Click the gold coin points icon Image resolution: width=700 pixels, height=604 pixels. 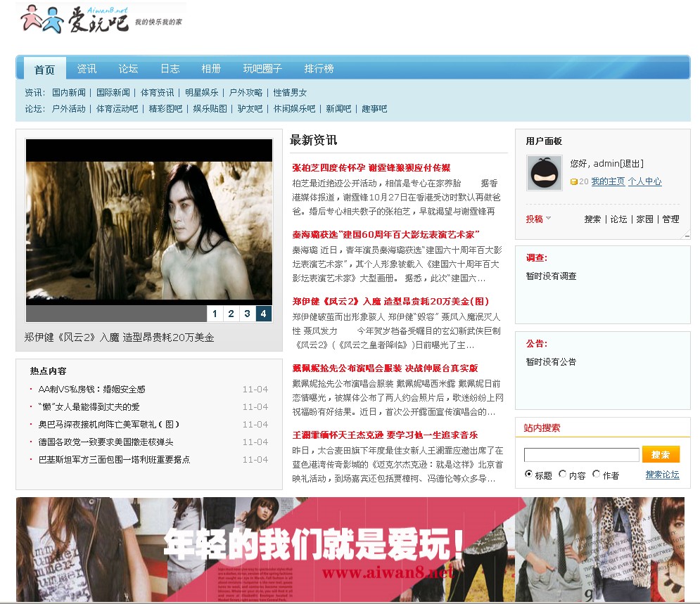pyautogui.click(x=573, y=181)
